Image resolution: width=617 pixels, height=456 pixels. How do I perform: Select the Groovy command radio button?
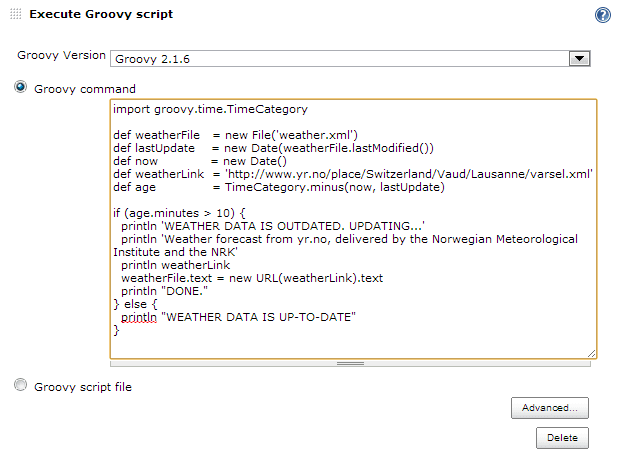[x=21, y=88]
